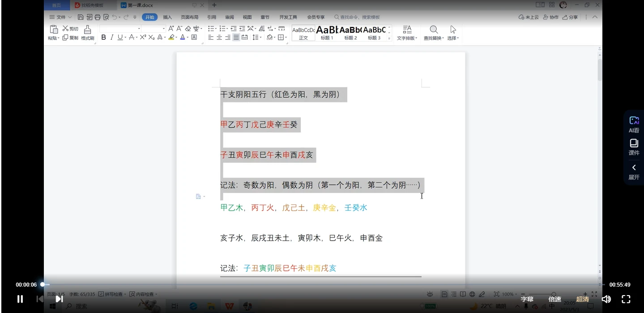This screenshot has width=644, height=313.
Task: Open the 文字排版 text layout dropdown
Action: click(407, 33)
